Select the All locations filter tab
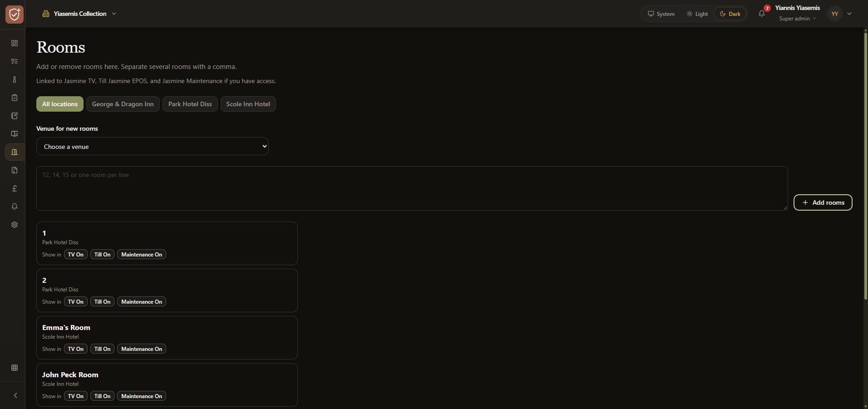Image resolution: width=868 pixels, height=409 pixels. pyautogui.click(x=60, y=104)
